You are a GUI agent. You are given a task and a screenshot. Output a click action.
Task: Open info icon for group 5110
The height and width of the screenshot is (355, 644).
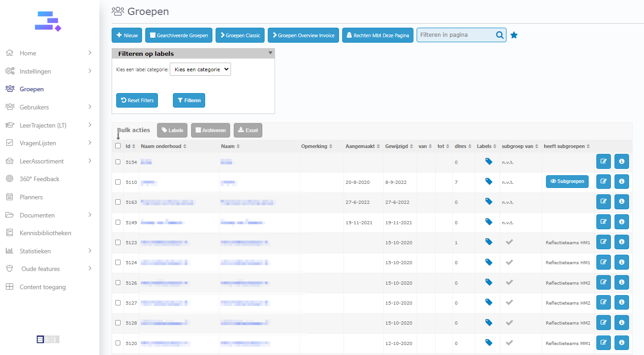621,182
